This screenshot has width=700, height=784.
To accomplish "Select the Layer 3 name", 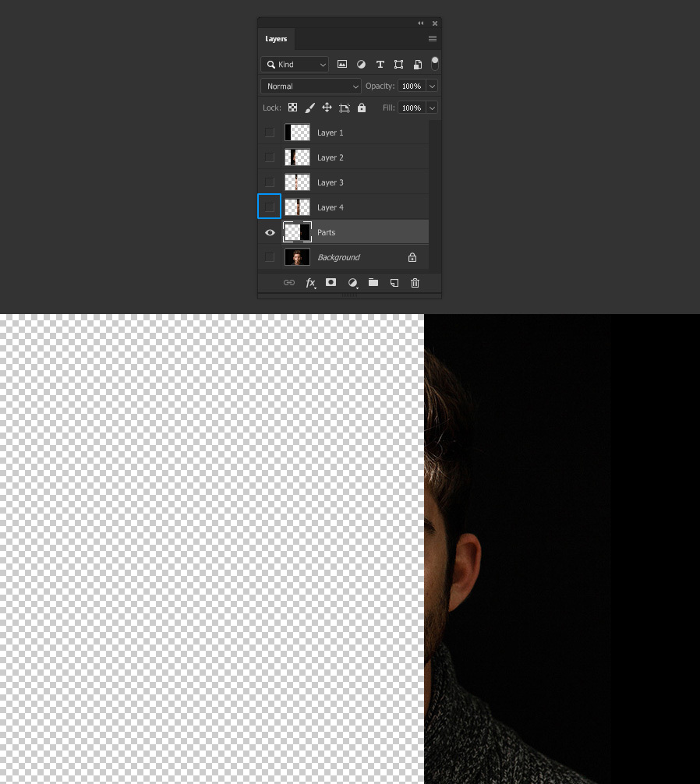I will point(330,182).
